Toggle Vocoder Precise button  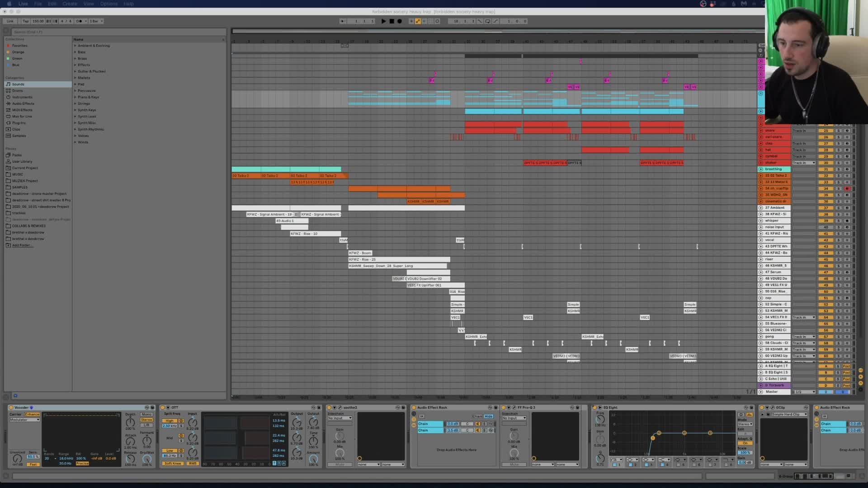(x=82, y=464)
